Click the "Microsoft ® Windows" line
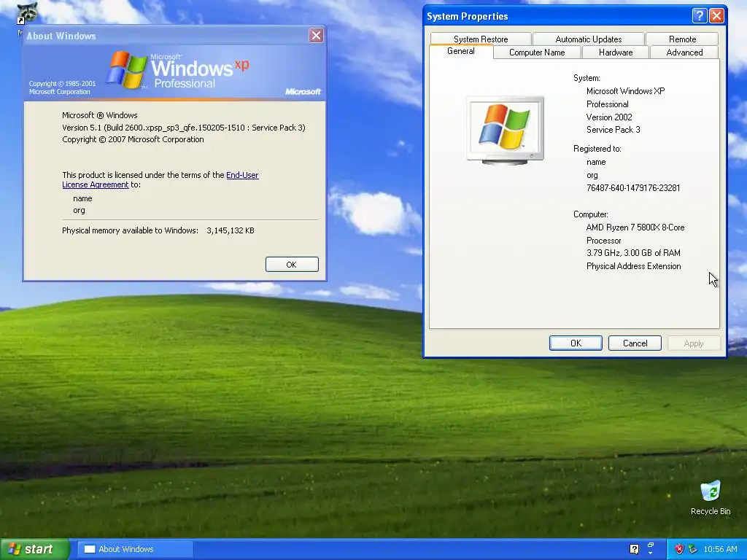Image resolution: width=747 pixels, height=560 pixels. (x=99, y=115)
